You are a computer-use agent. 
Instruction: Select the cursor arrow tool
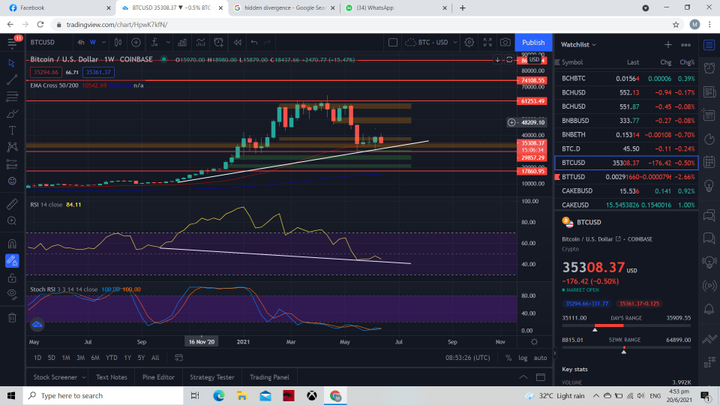point(12,63)
